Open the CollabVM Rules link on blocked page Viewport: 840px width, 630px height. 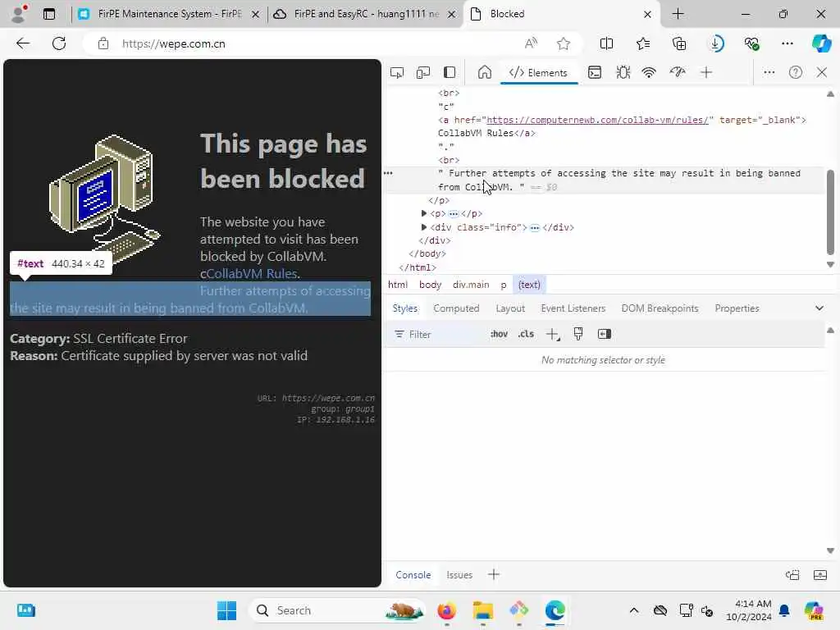coord(252,273)
